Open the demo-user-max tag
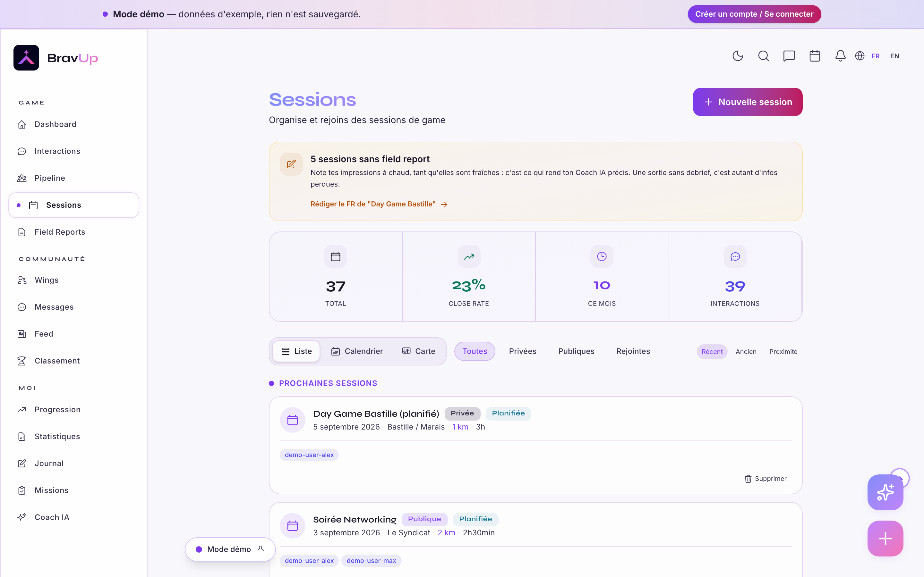The width and height of the screenshot is (924, 577). pos(371,561)
